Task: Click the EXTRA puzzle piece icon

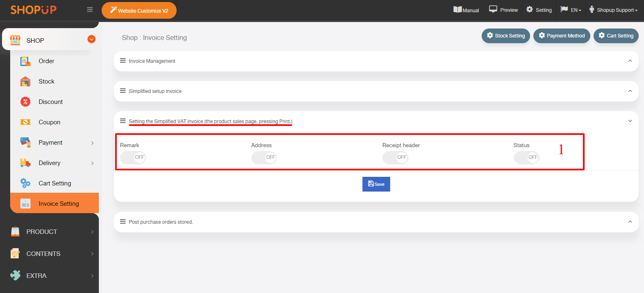Action: [x=15, y=275]
